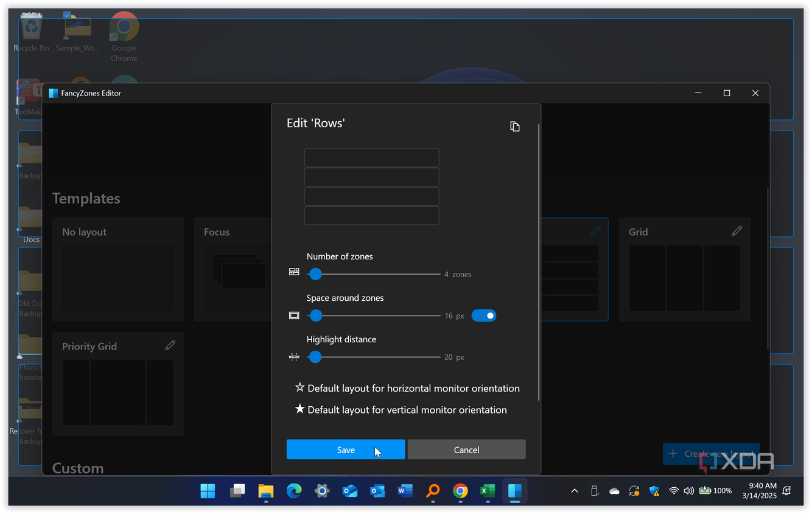Show hidden system tray icons
The height and width of the screenshot is (514, 812).
[574, 491]
